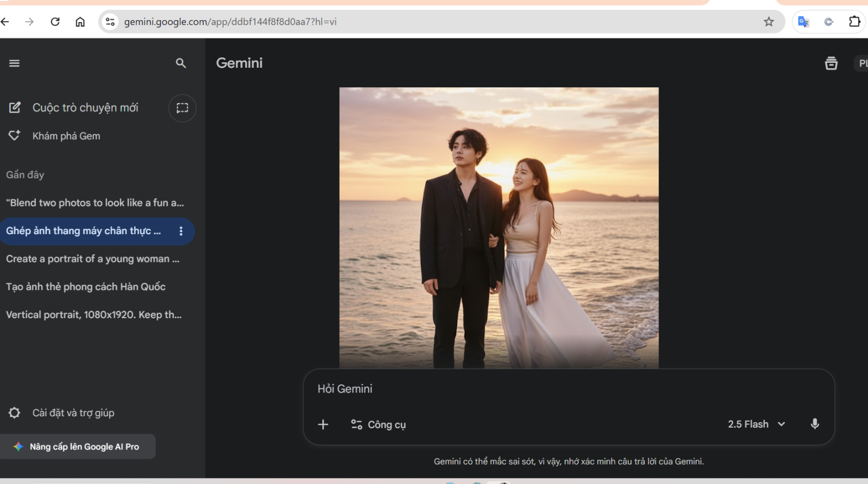The width and height of the screenshot is (868, 484).
Task: Click the microphone icon for voice input
Action: (x=814, y=424)
